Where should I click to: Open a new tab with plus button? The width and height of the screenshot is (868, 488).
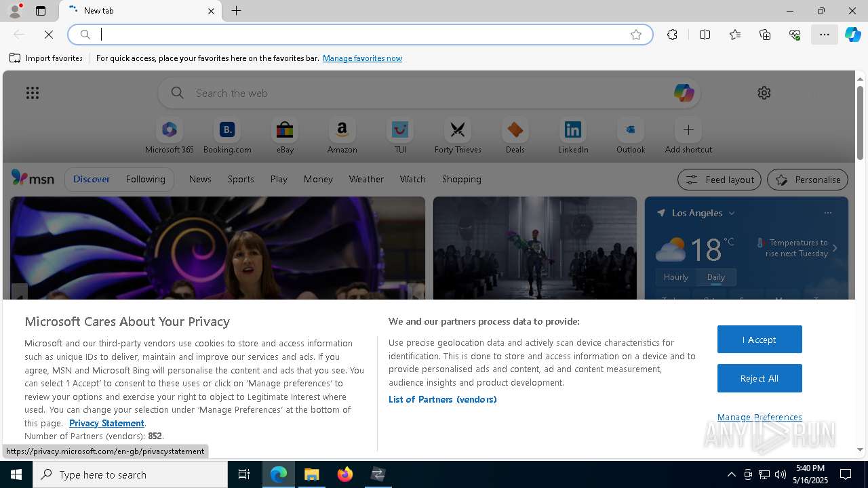(237, 11)
